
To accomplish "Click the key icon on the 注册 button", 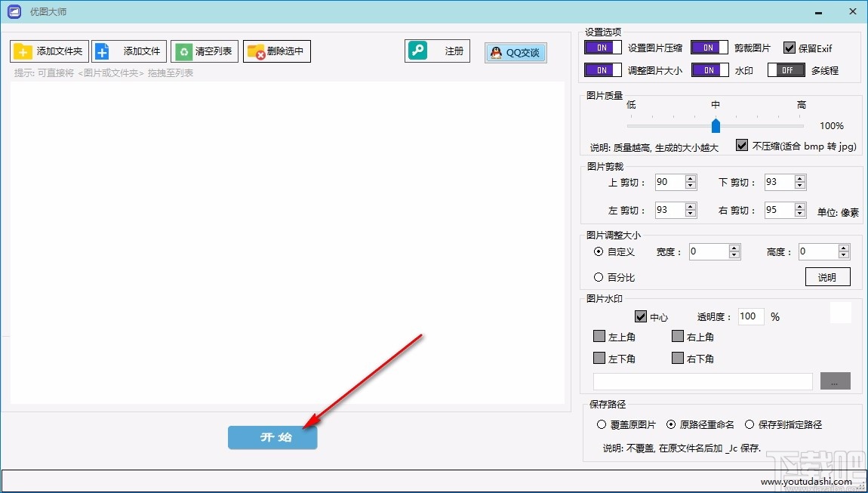I will 417,50.
